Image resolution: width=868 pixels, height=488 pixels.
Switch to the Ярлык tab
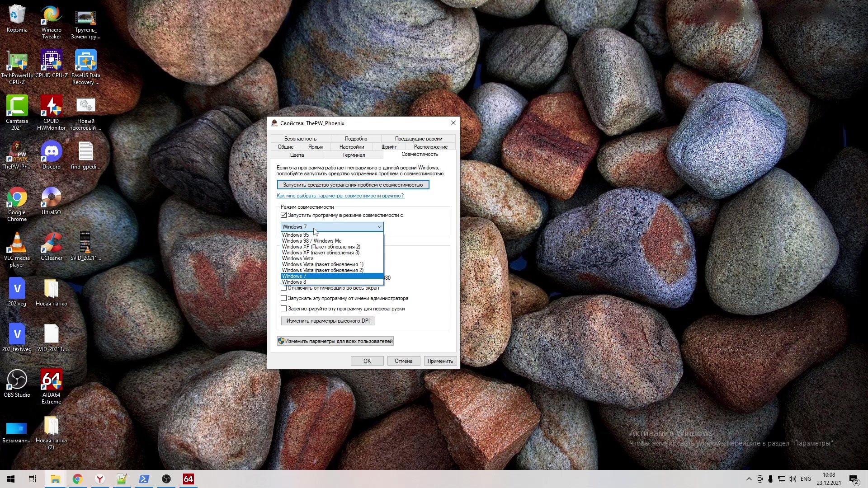point(316,147)
